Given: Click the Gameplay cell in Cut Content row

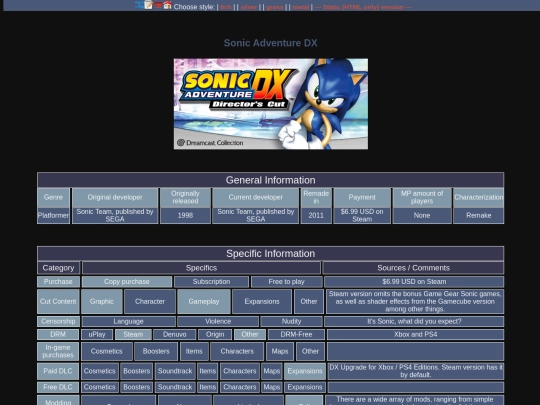Looking at the screenshot, I should [x=204, y=301].
